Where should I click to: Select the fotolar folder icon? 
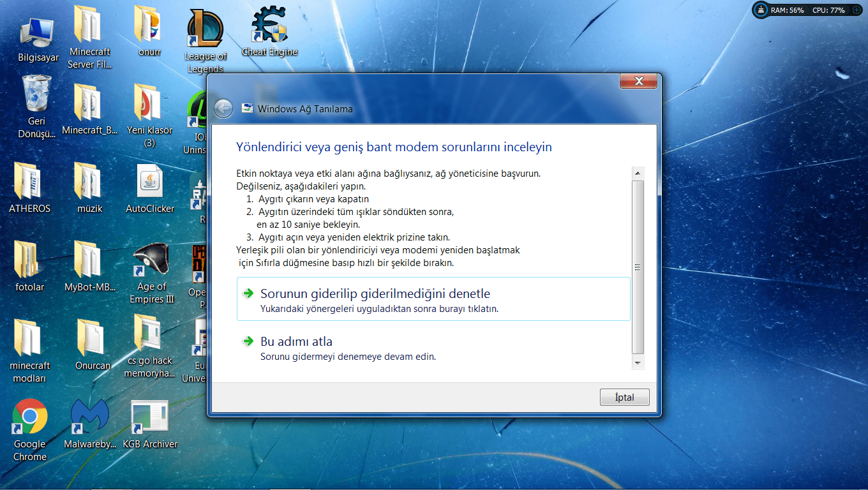[x=29, y=266]
